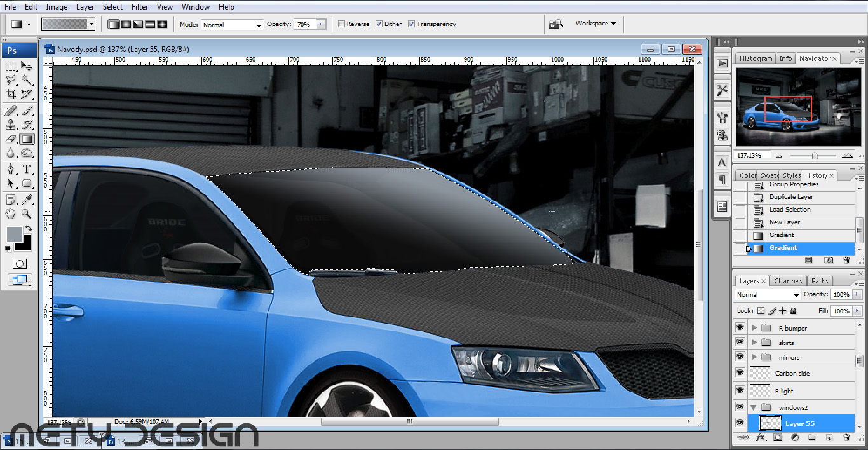Collapse the windows2 group
868x450 pixels.
point(754,407)
